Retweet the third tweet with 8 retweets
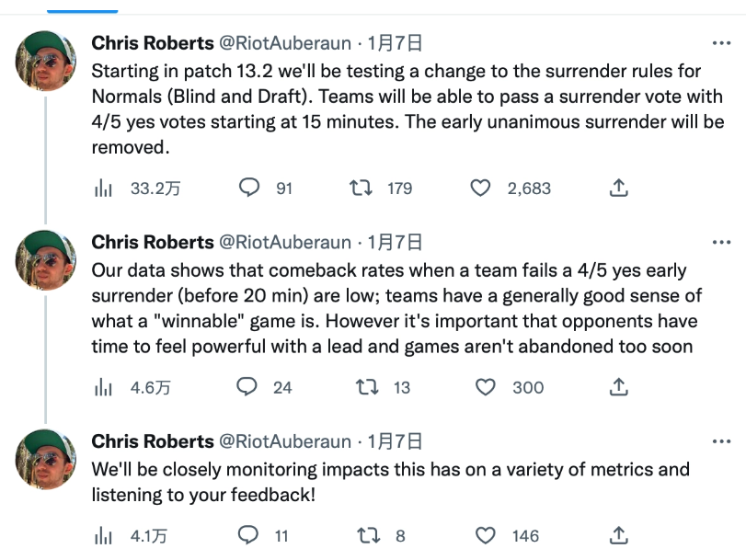 point(368,536)
